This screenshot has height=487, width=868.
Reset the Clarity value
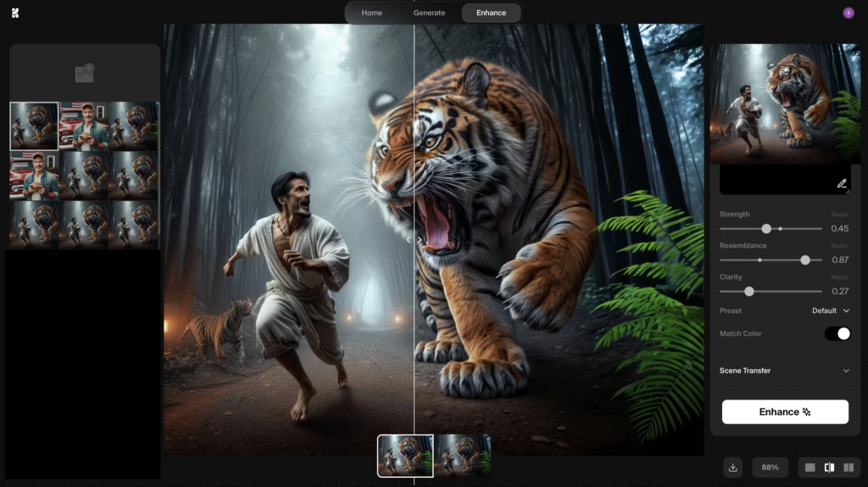pyautogui.click(x=838, y=277)
